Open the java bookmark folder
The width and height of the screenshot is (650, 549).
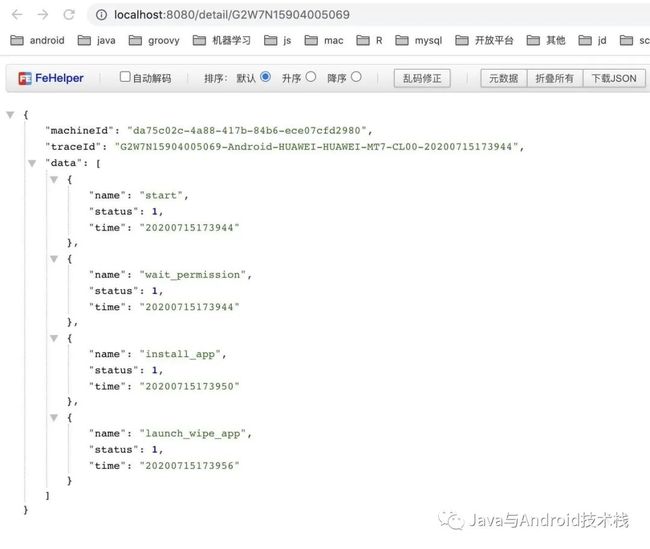[97, 40]
